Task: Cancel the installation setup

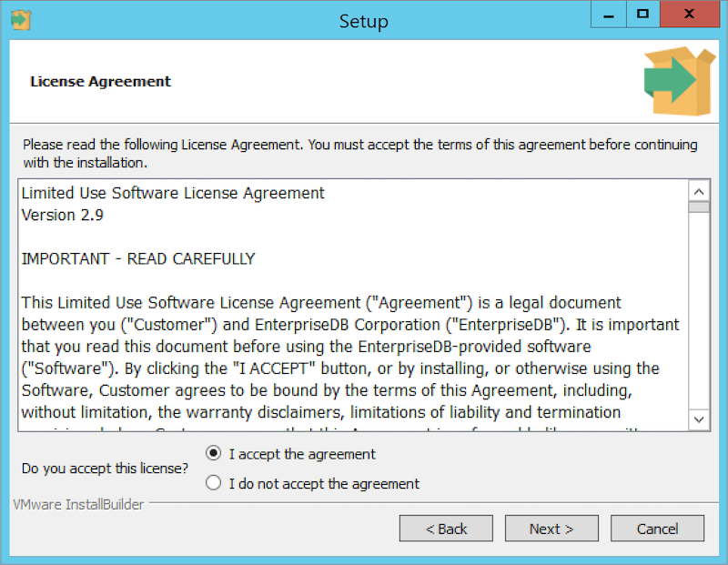Action: pos(657,529)
